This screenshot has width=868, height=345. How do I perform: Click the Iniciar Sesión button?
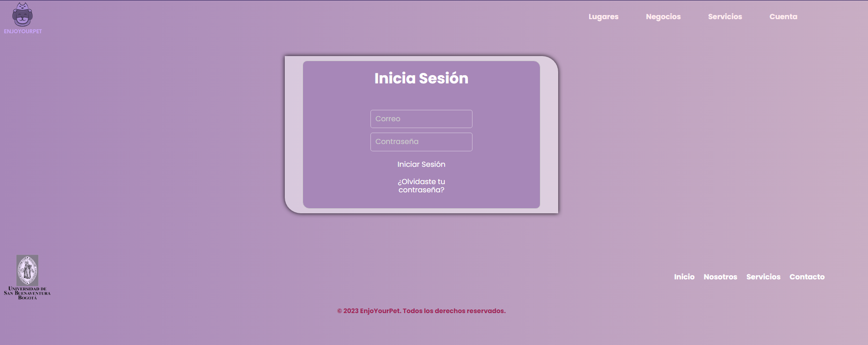click(421, 164)
